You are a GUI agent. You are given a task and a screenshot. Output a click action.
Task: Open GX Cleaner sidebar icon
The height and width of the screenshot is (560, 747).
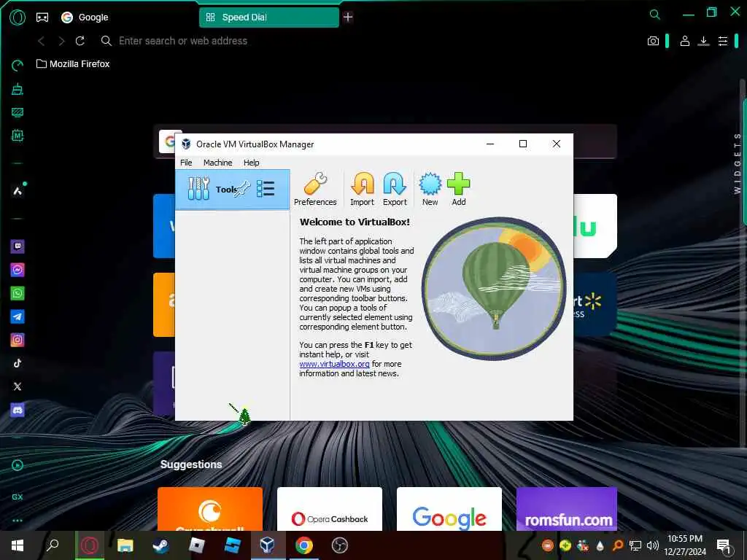(18, 88)
